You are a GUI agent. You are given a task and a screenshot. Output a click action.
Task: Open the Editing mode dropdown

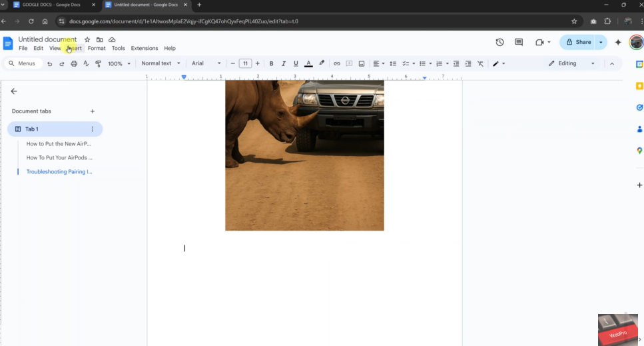click(x=571, y=63)
